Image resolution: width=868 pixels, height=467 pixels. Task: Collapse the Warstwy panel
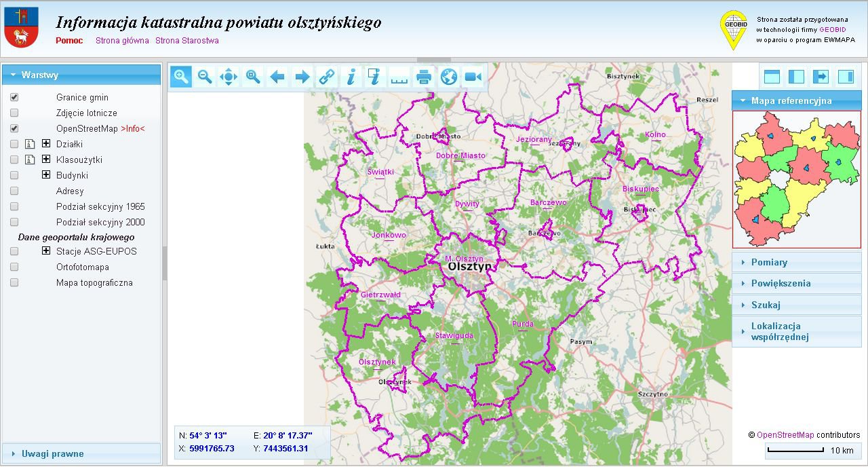coord(81,75)
